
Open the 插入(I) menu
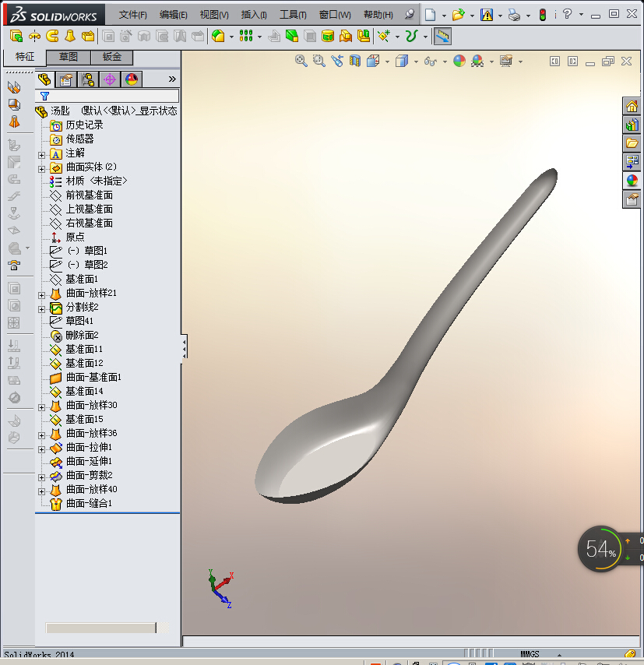[254, 15]
